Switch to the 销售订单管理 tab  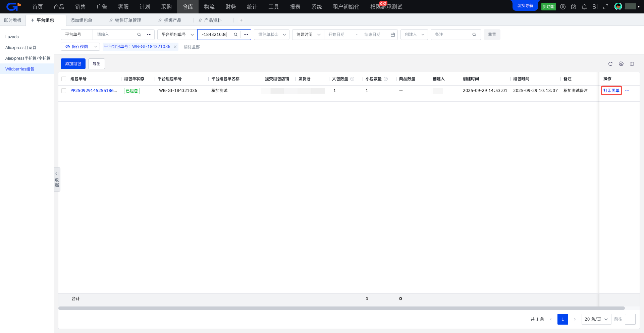coord(128,20)
